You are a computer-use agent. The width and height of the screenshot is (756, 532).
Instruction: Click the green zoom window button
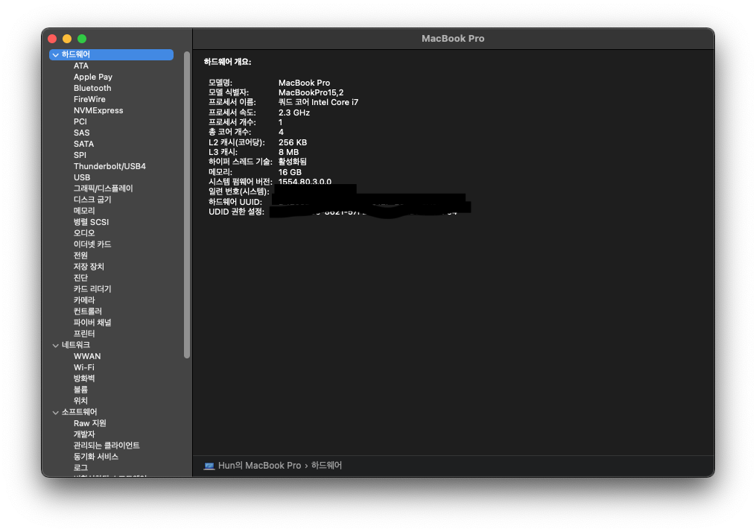(82, 39)
